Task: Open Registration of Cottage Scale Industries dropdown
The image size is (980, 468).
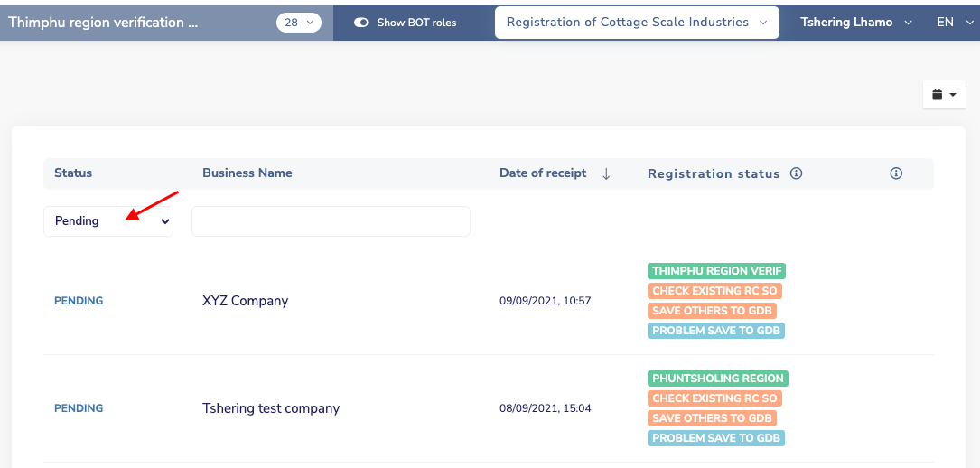Action: click(x=637, y=23)
